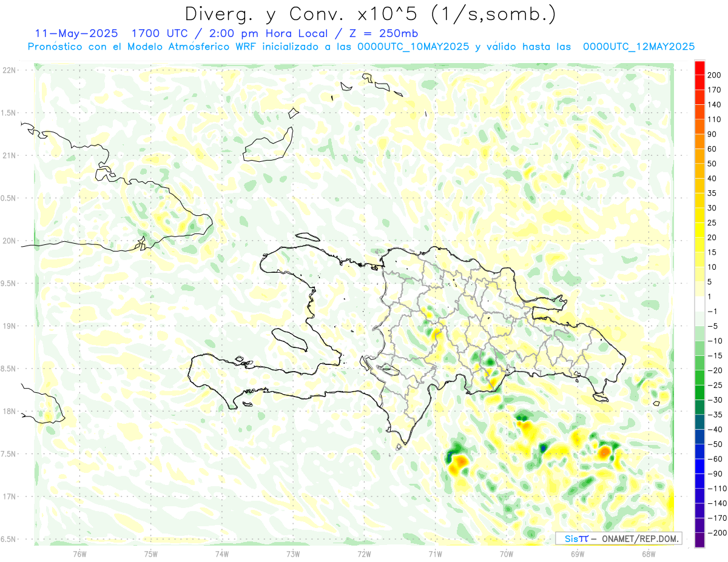
Task: Click the '200' color scale label
Action: (x=714, y=75)
